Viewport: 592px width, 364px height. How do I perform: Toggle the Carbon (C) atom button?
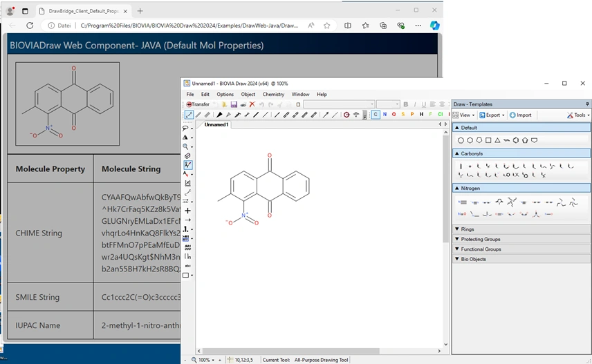(x=376, y=115)
